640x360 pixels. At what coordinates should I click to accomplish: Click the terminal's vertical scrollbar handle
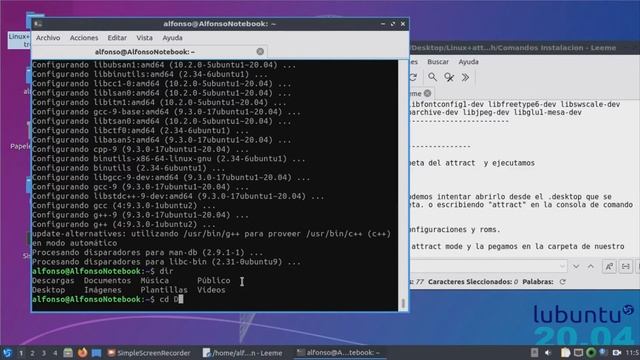pyautogui.click(x=403, y=303)
